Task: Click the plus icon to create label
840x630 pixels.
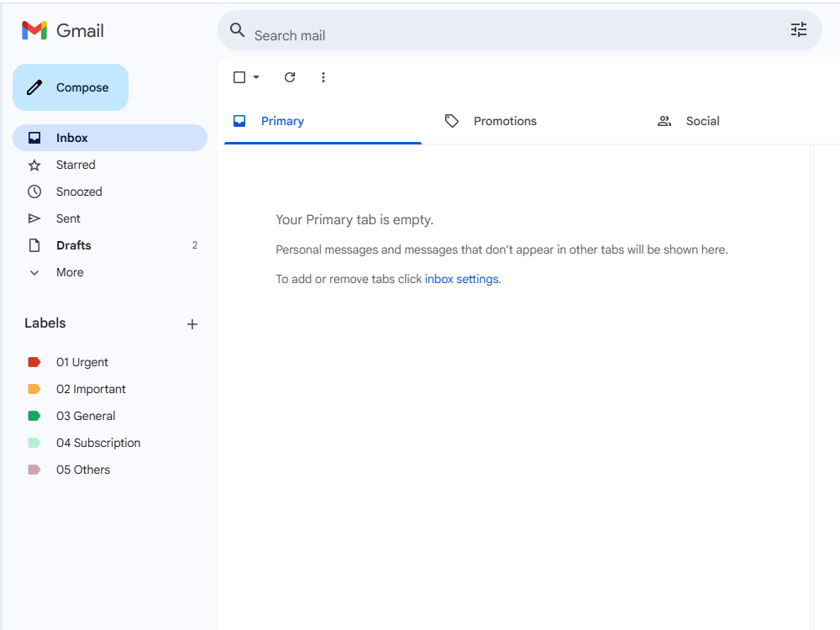Action: 192,324
